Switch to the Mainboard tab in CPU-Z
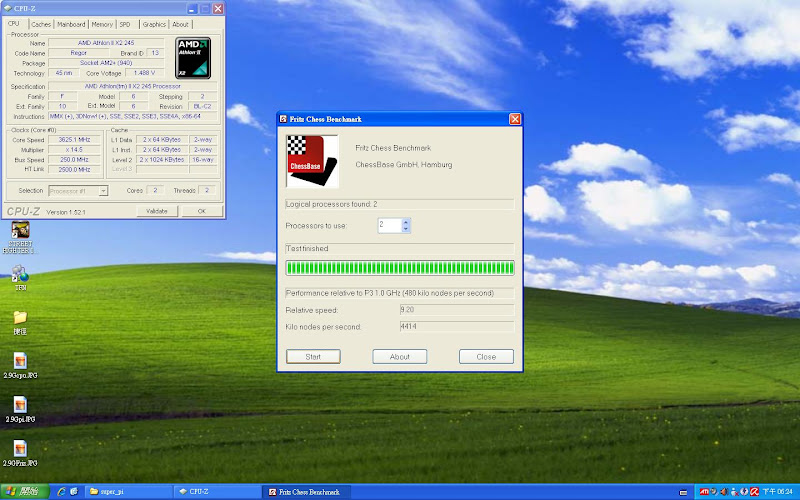Screen dimensions: 800x500 click(71, 24)
